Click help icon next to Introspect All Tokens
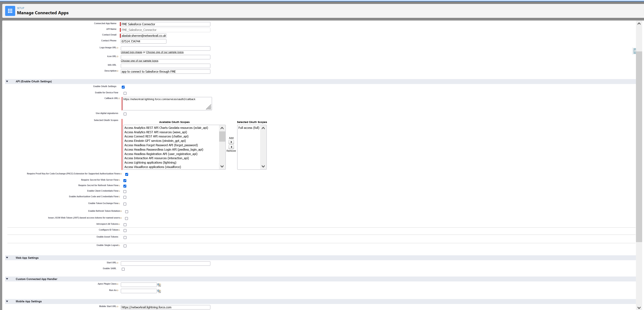Screen dimensions: 644x310 pyautogui.click(x=119, y=224)
